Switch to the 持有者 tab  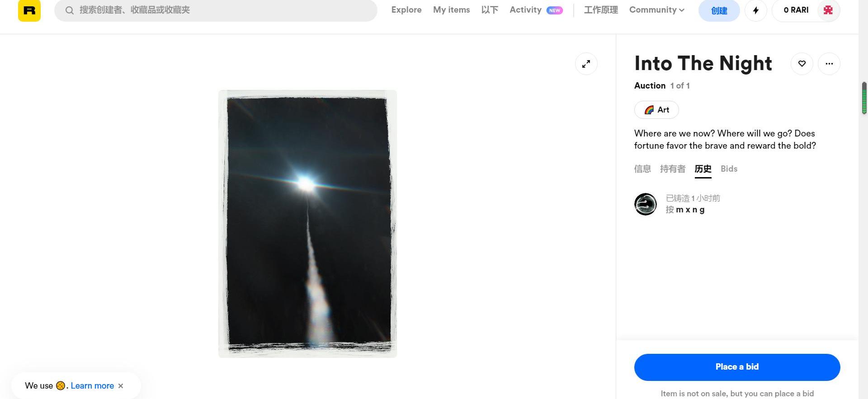673,169
